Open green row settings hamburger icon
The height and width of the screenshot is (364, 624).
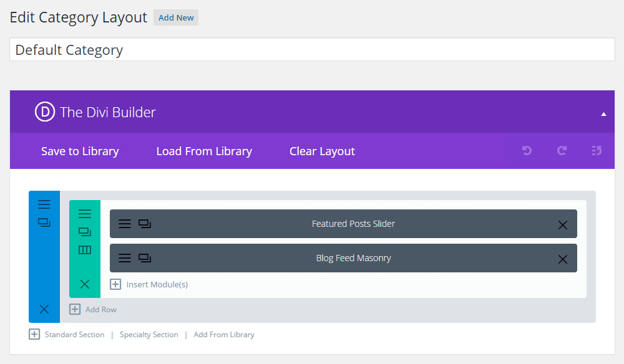85,214
